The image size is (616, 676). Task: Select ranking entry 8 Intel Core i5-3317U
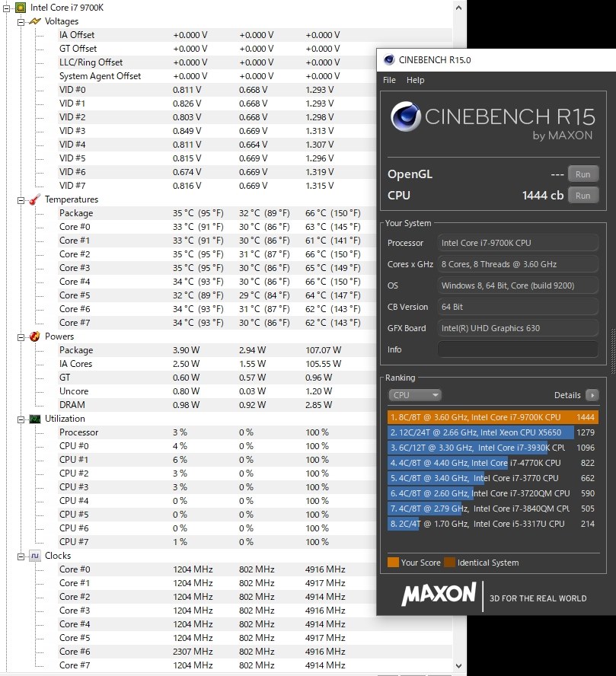pos(493,524)
